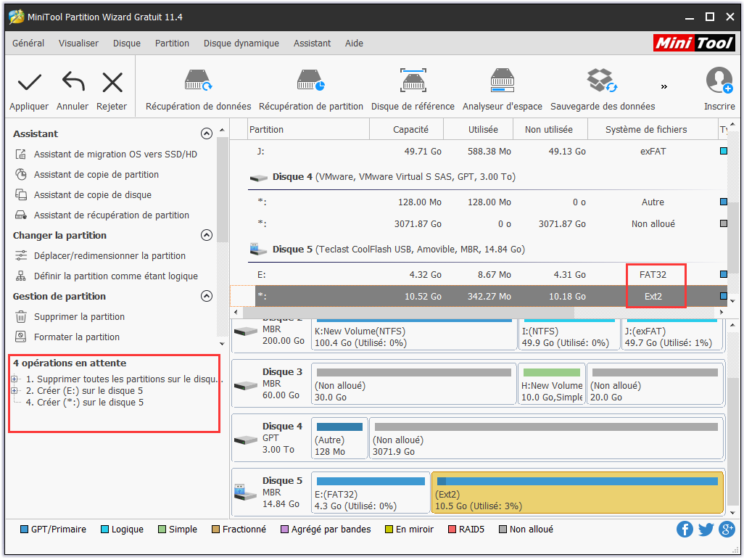Expand pending operation 1 Supprimer toutes les partitions
This screenshot has width=744, height=560.
tap(15, 379)
